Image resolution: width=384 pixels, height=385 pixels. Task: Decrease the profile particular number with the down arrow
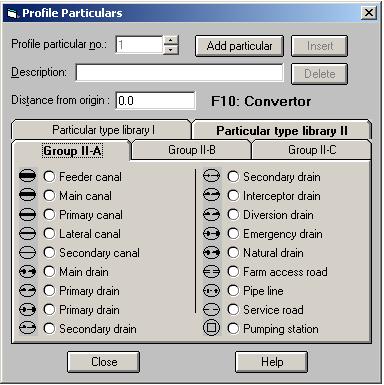tap(171, 50)
